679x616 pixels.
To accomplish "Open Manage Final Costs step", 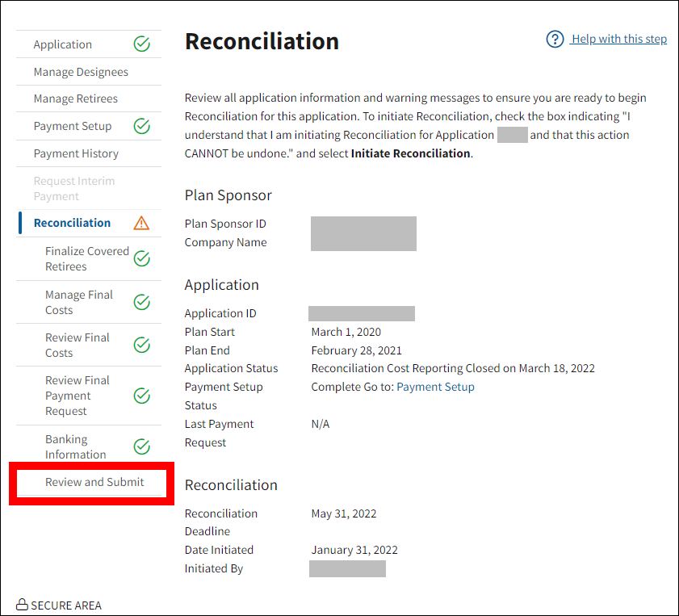I will click(78, 302).
